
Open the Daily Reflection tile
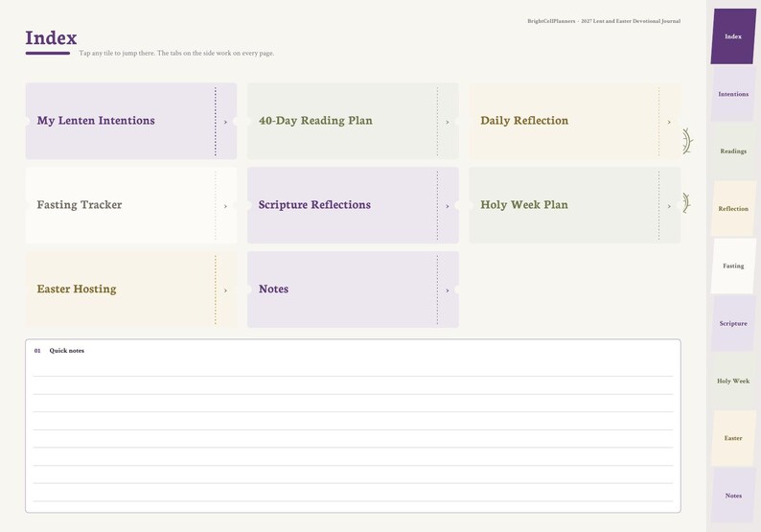pos(575,121)
